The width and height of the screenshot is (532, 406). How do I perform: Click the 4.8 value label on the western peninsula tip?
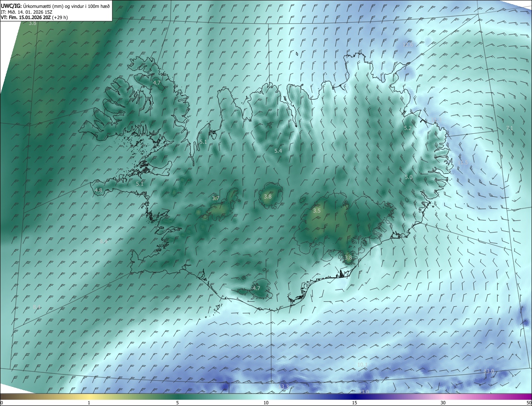99,191
